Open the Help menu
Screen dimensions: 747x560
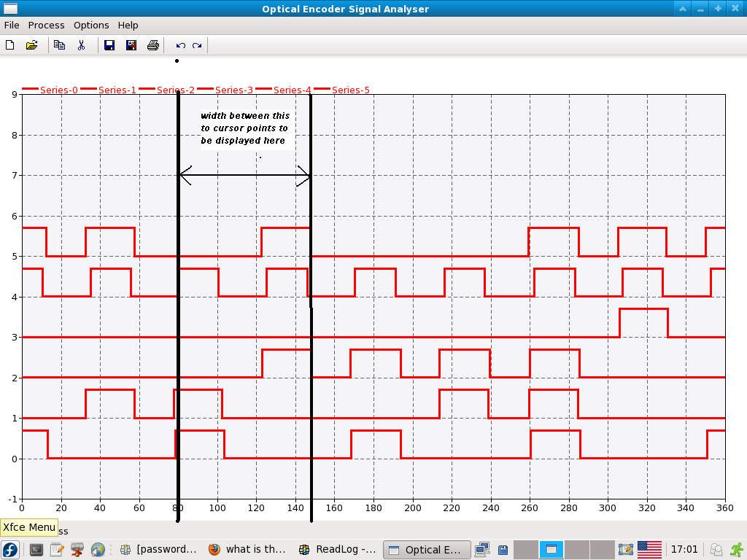coord(128,25)
